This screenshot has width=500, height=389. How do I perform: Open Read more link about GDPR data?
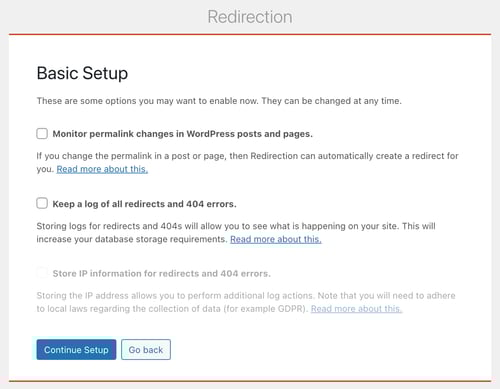(x=356, y=309)
